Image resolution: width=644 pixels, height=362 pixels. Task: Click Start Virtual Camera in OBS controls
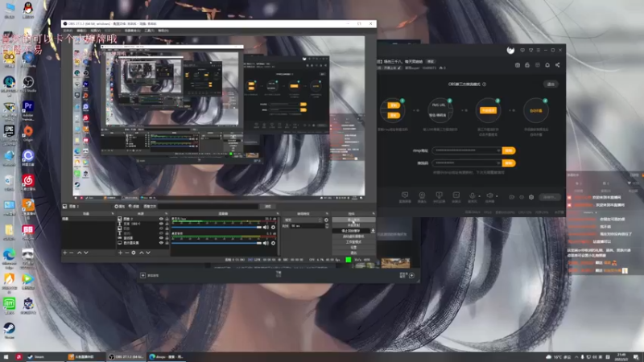click(x=353, y=237)
